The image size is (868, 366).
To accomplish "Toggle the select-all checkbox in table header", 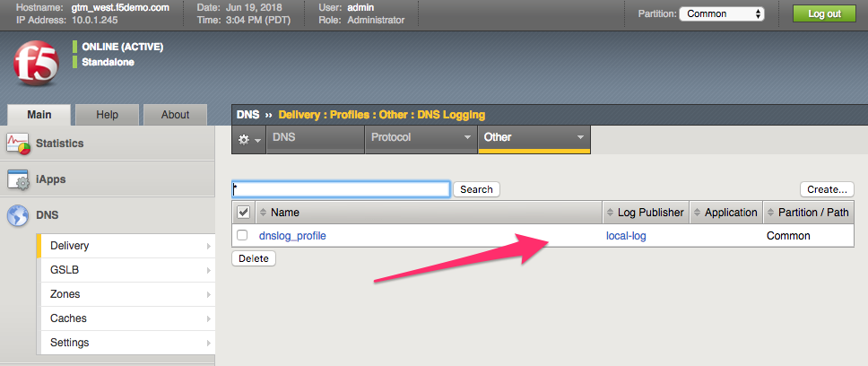I will (243, 212).
